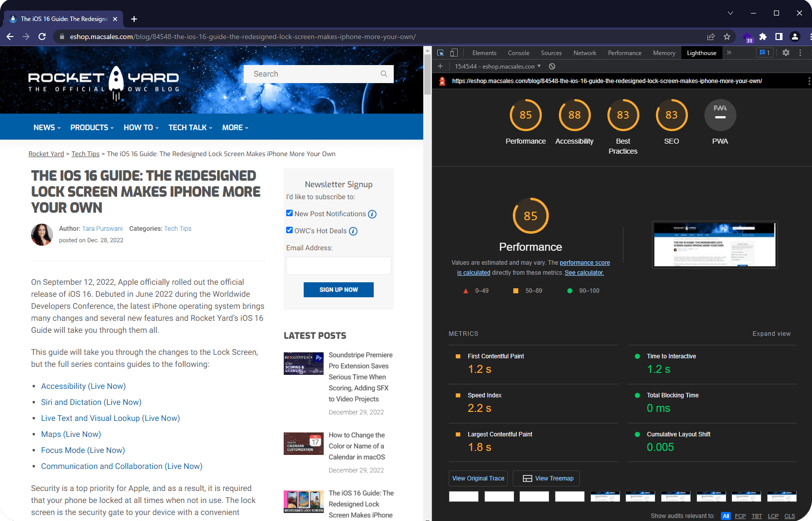Bookmark this page with star icon

tap(727, 37)
